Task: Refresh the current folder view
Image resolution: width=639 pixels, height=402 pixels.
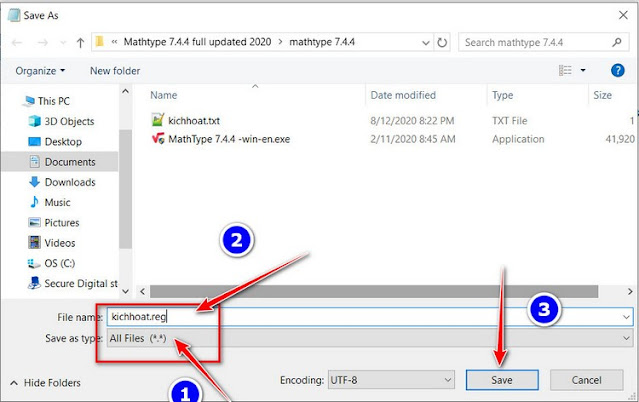Action: coord(442,42)
